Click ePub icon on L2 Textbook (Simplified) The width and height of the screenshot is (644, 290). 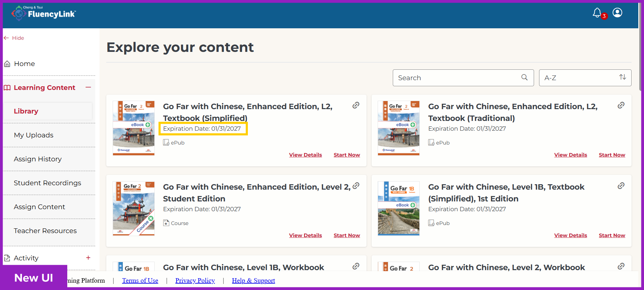pos(166,142)
